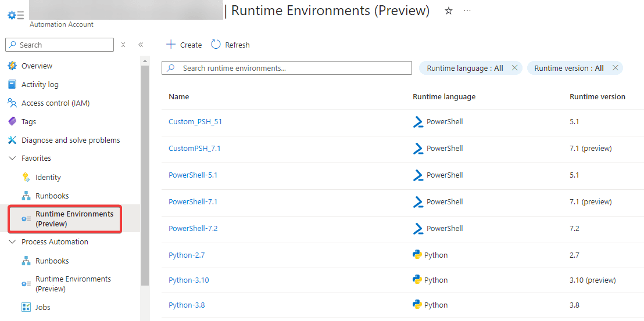This screenshot has width=644, height=321.
Task: Open PowerShell-7.2 runtime environment
Action: (x=193, y=228)
